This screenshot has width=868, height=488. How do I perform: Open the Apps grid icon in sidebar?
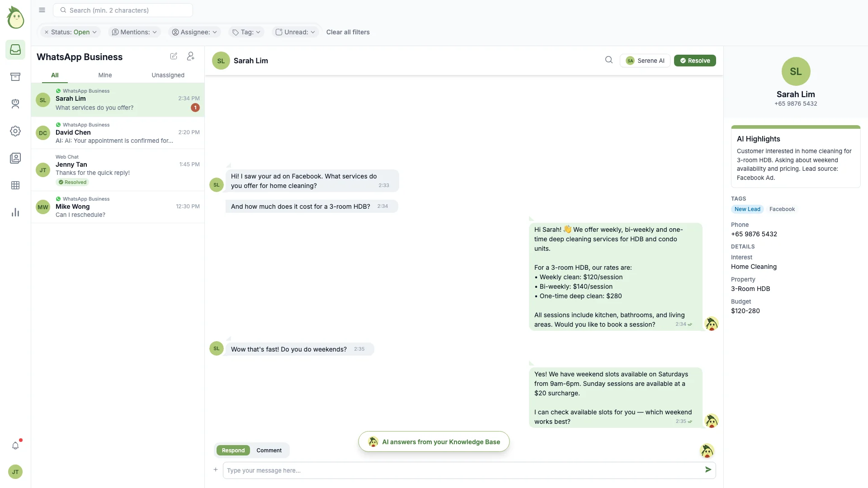(15, 185)
